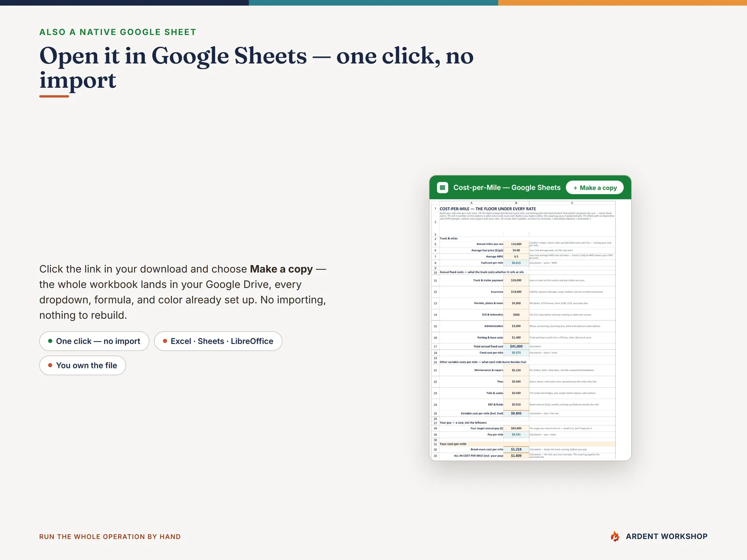Select column B header in the sheet
Image resolution: width=747 pixels, height=560 pixels.
pyautogui.click(x=516, y=203)
